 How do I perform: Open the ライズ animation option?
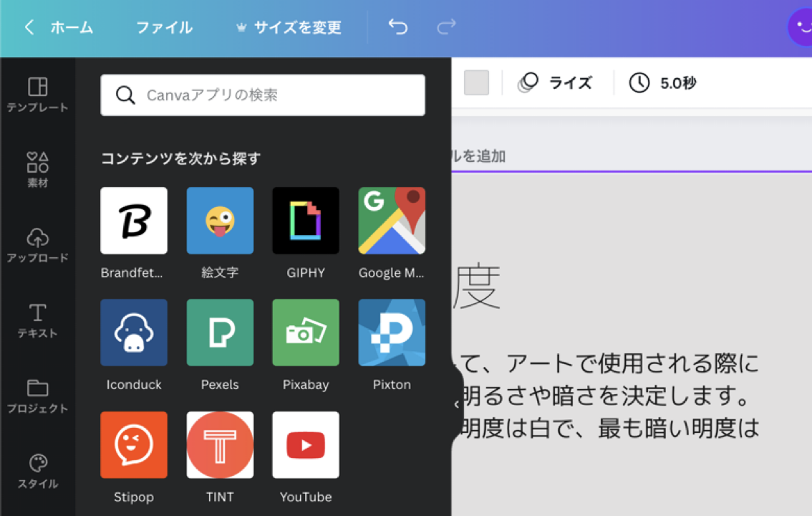pyautogui.click(x=555, y=83)
